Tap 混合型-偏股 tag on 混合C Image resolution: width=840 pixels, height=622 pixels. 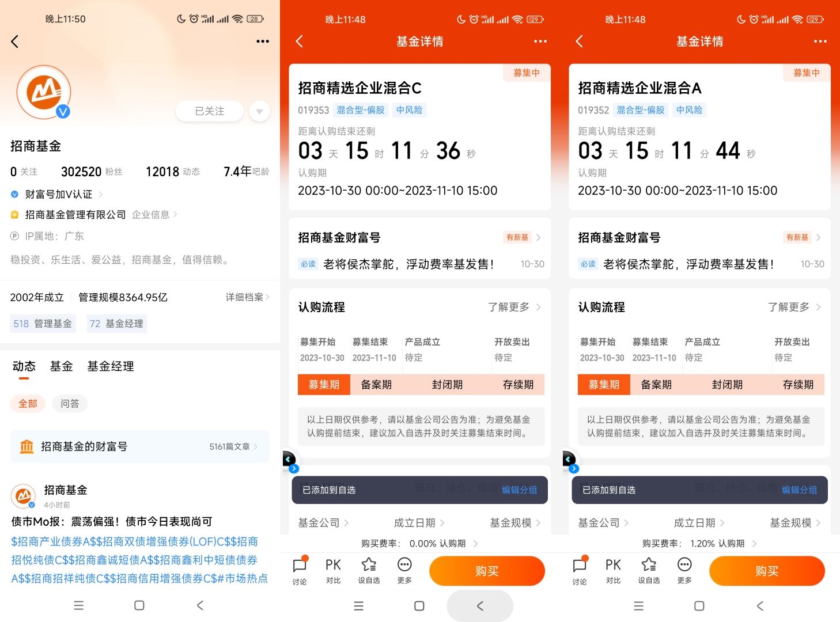360,110
